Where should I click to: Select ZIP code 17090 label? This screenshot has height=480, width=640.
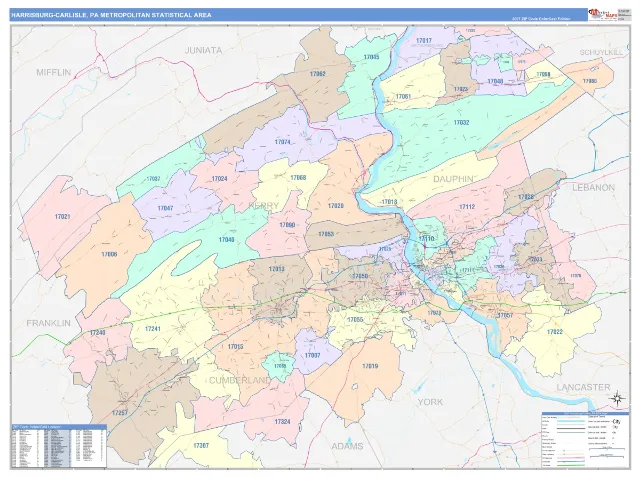(x=287, y=225)
